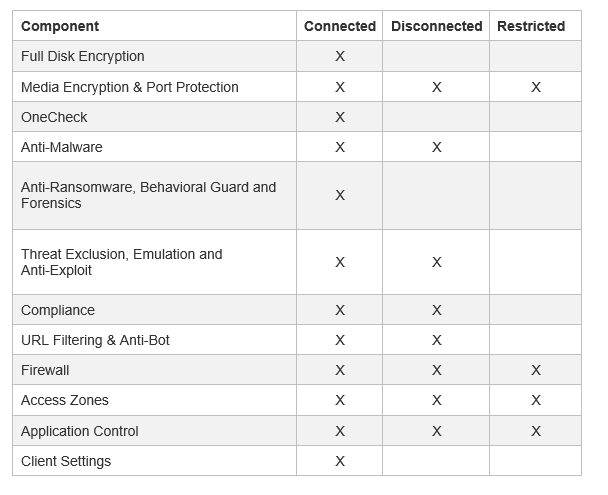Click Threat Exclusion, Emulation and Anti-Exploit text
The image size is (608, 495).
tap(121, 262)
